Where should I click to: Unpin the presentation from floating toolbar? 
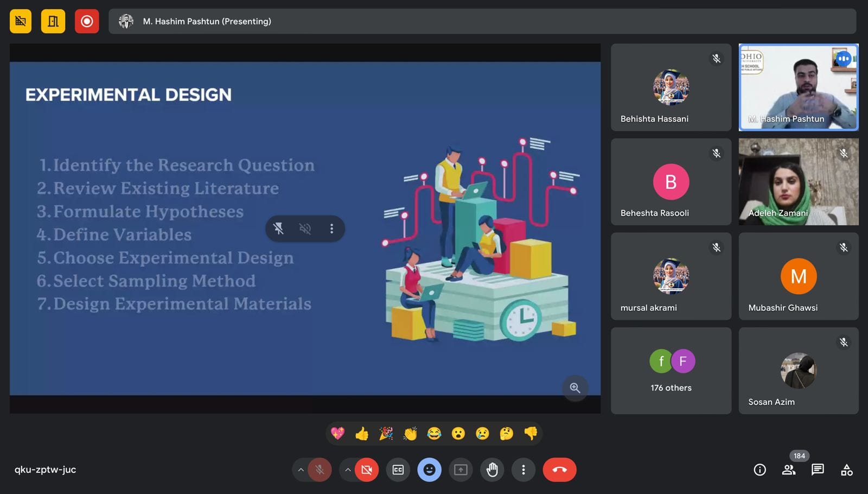pos(279,229)
